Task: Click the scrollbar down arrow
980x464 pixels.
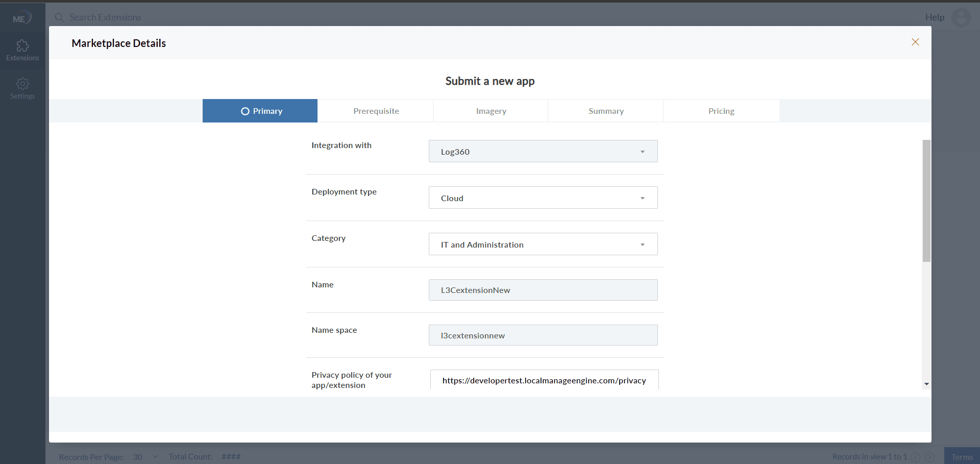Action: pos(926,384)
